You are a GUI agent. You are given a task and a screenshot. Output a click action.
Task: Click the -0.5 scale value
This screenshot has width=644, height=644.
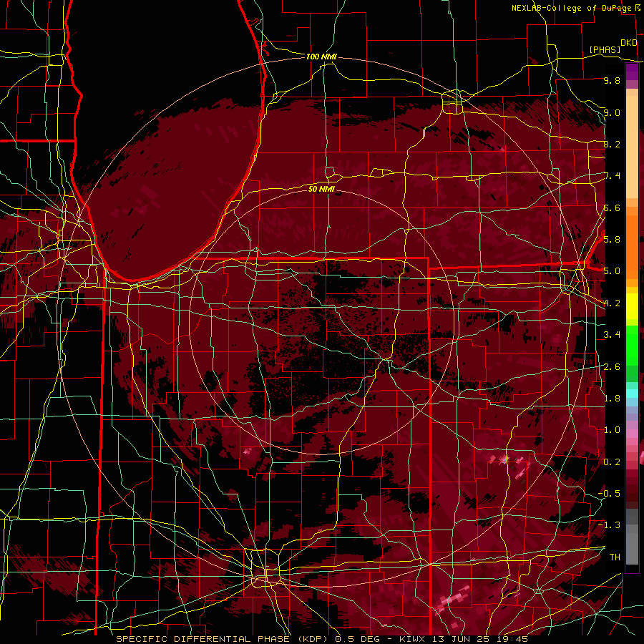(609, 493)
